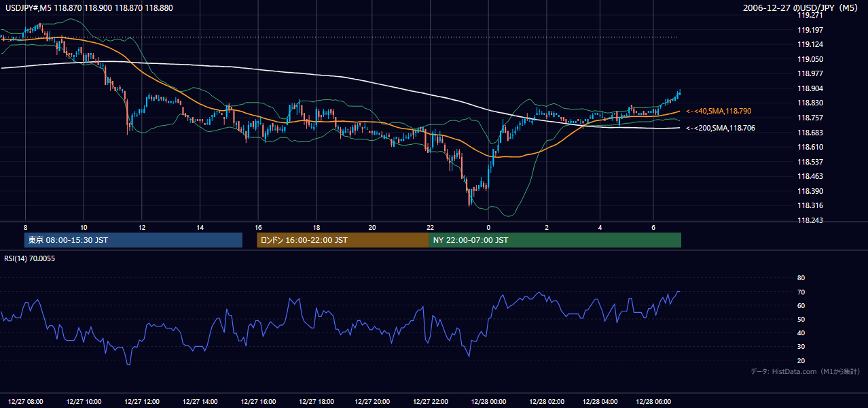Click the 12/28 00:00 date axis label

[488, 402]
